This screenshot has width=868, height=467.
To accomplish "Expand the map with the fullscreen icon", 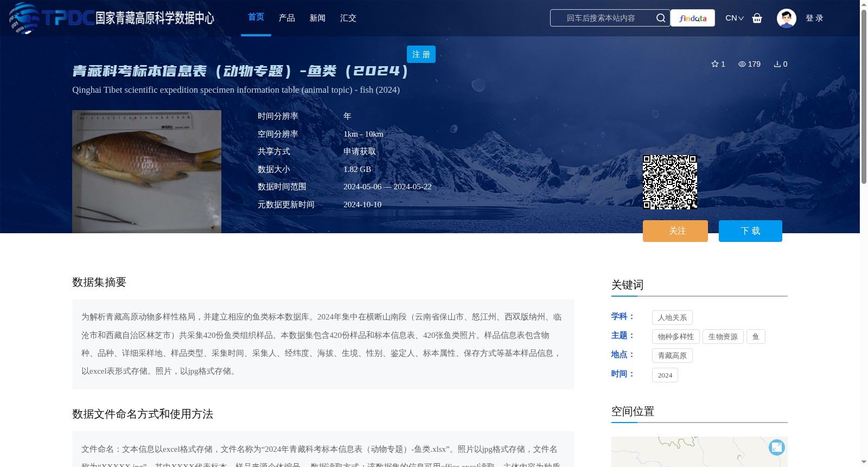I will click(777, 447).
